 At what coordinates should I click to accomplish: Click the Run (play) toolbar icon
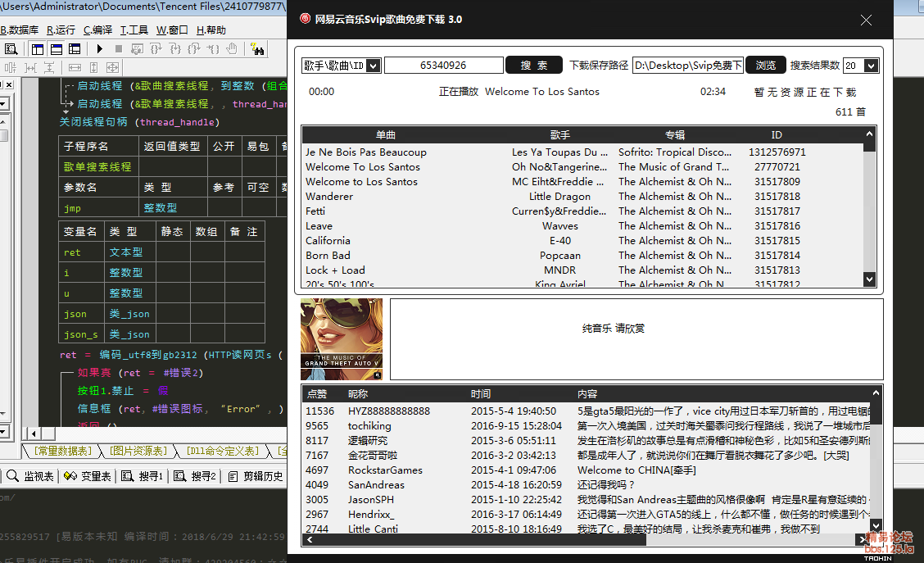pos(100,49)
